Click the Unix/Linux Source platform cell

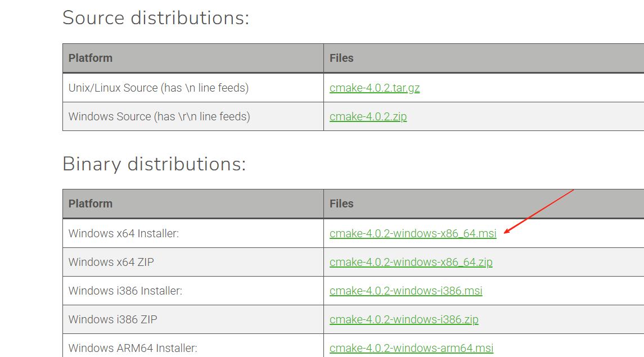pyautogui.click(x=158, y=88)
